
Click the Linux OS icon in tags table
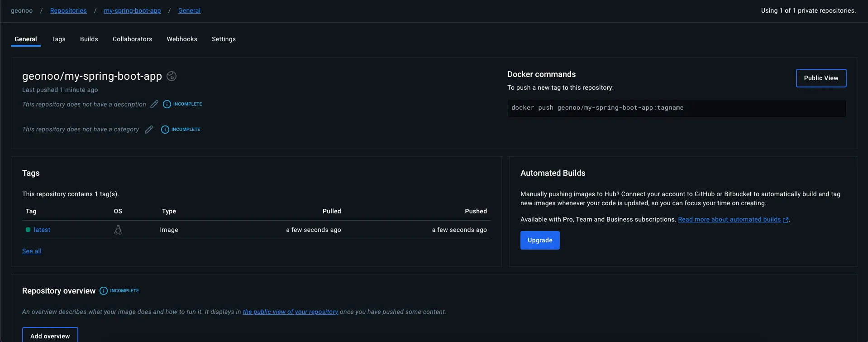pos(118,230)
